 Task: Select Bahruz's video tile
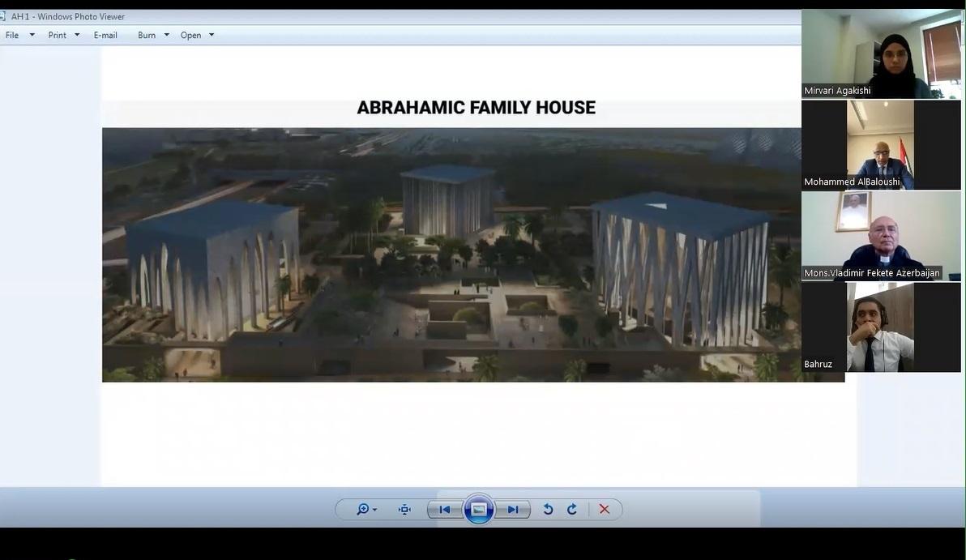(881, 327)
